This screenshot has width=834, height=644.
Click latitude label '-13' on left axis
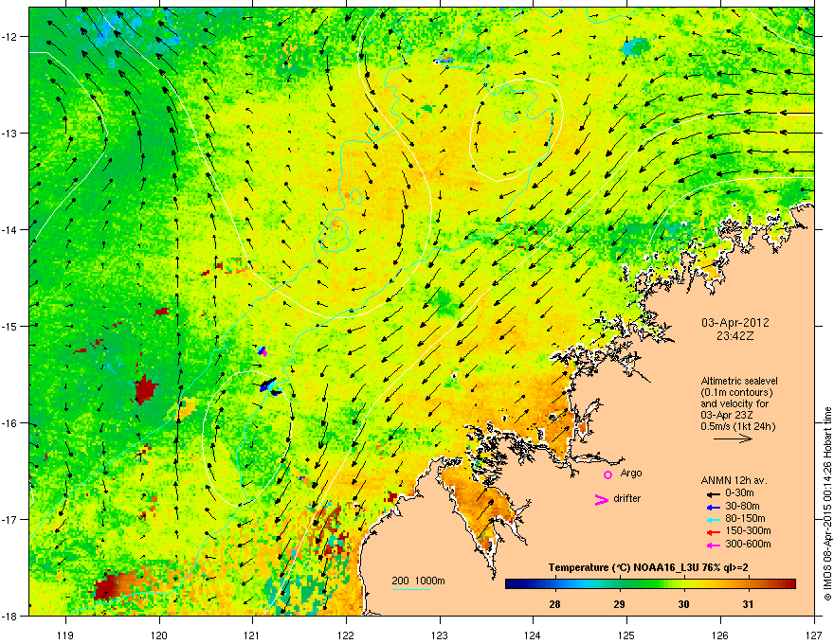coord(10,133)
